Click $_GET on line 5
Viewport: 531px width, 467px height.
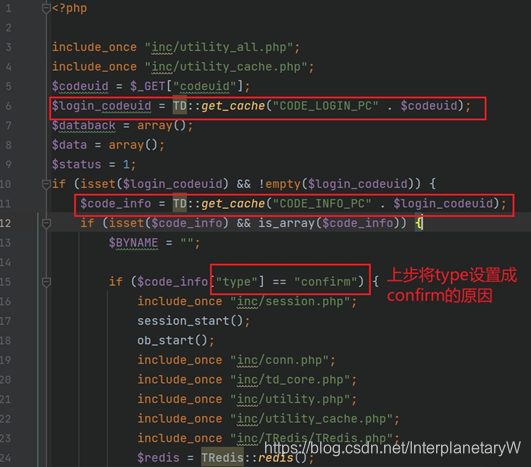pos(148,86)
